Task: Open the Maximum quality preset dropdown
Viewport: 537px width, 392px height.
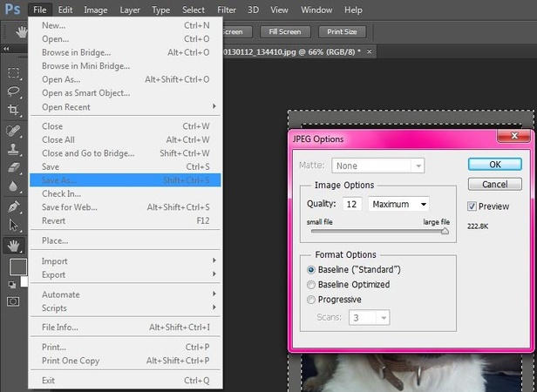Action: pos(398,204)
